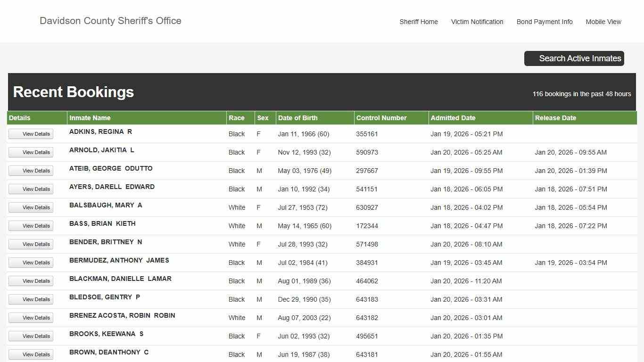Click the Release Date column header

tap(555, 118)
